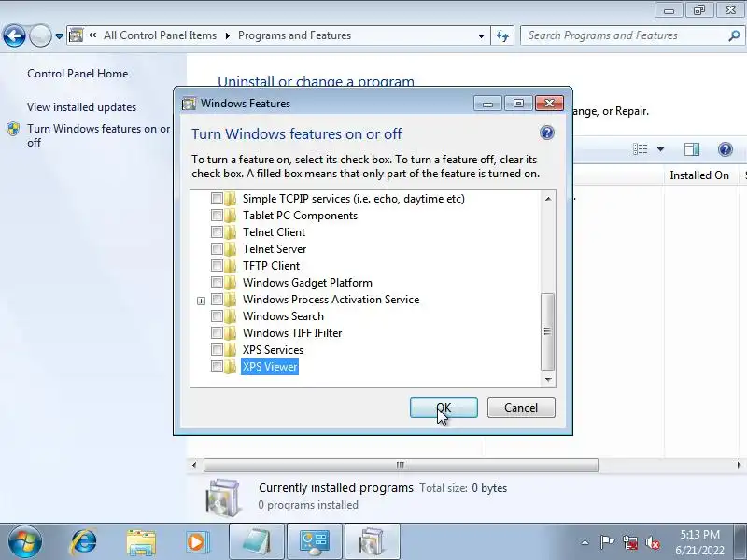Refresh the Programs and Features page
The image size is (747, 560).
(x=502, y=35)
